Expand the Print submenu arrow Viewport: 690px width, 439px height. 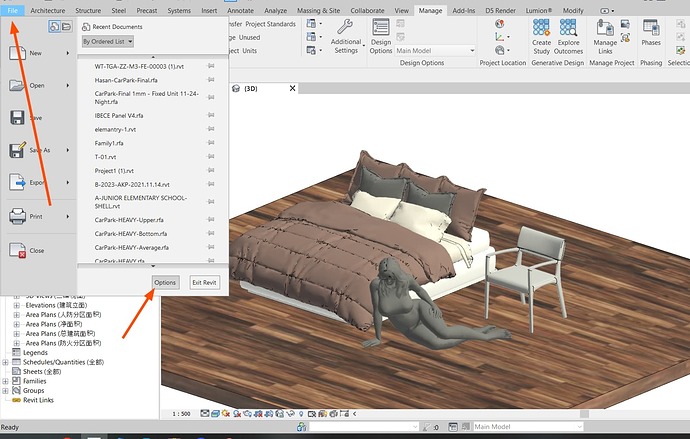68,216
